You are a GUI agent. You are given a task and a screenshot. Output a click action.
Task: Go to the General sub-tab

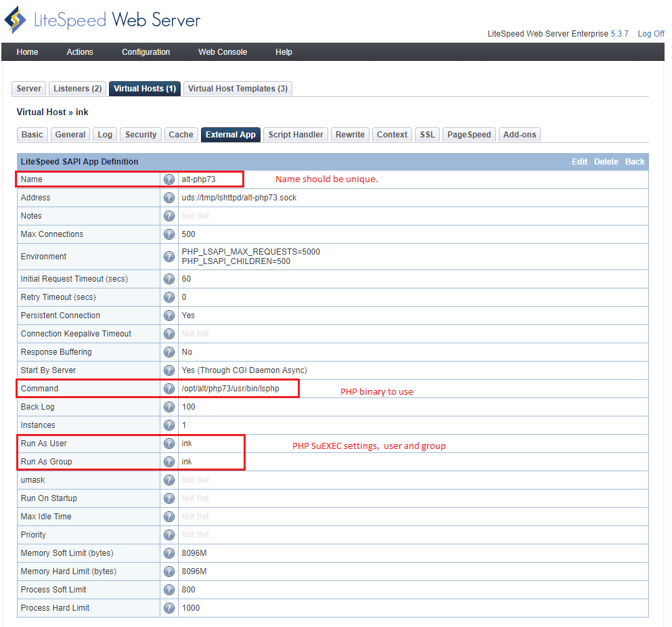(x=70, y=135)
